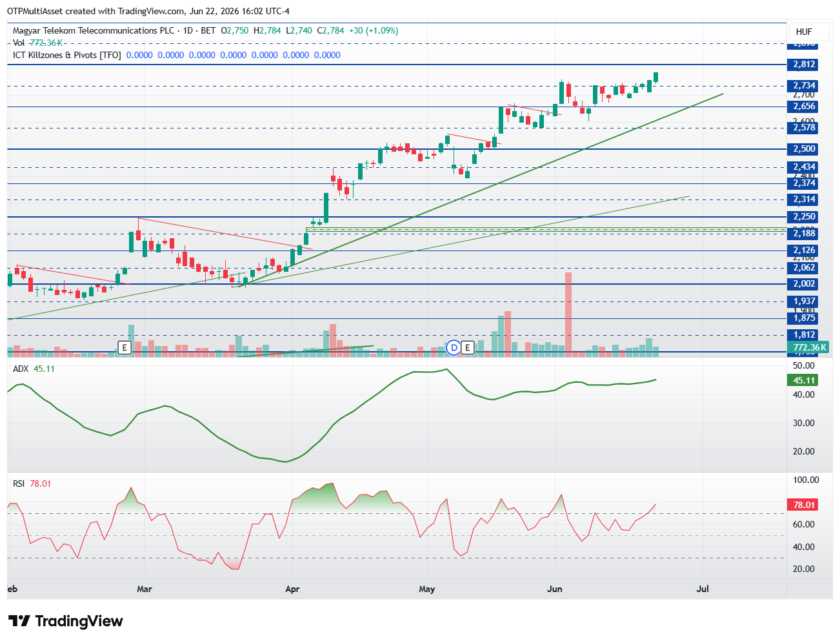The height and width of the screenshot is (643, 840).
Task: Select the ICT Killzones & Pivots indicator legend
Action: click(x=67, y=55)
